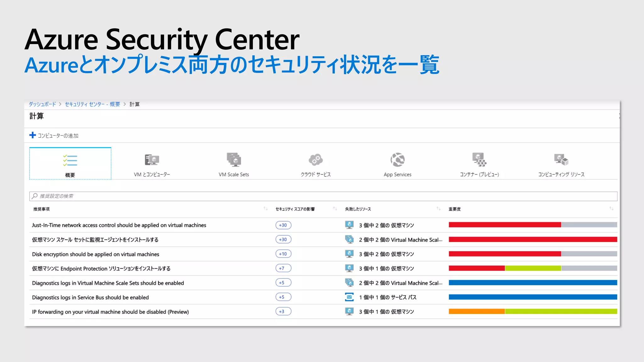Click scale set icon in Scale Sets diagnostics row

point(349,282)
